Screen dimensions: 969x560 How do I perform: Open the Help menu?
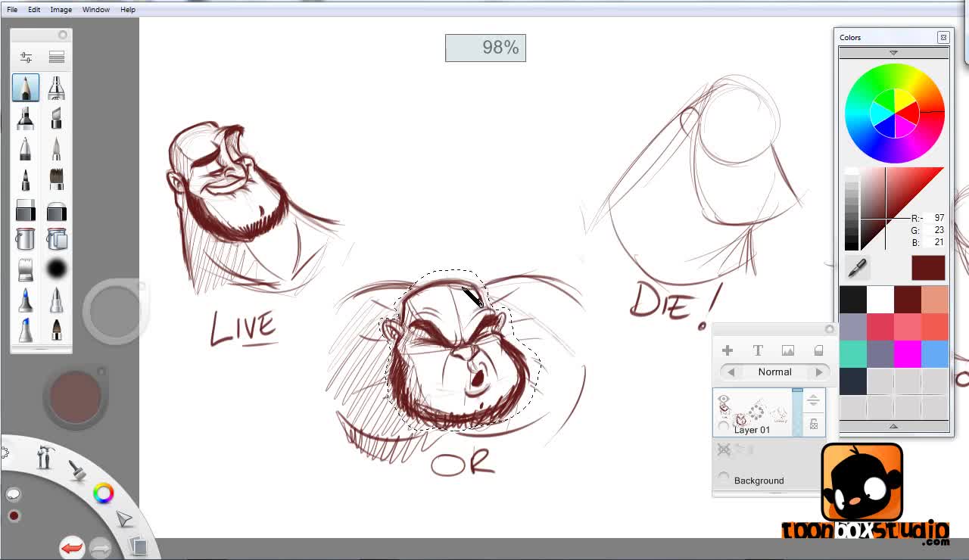128,10
